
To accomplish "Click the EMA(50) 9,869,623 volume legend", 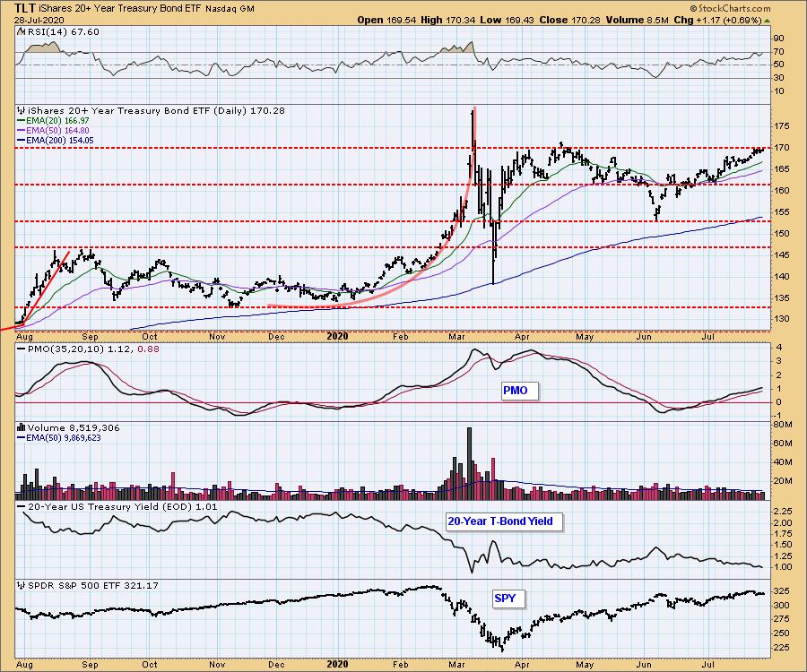I will pos(64,438).
